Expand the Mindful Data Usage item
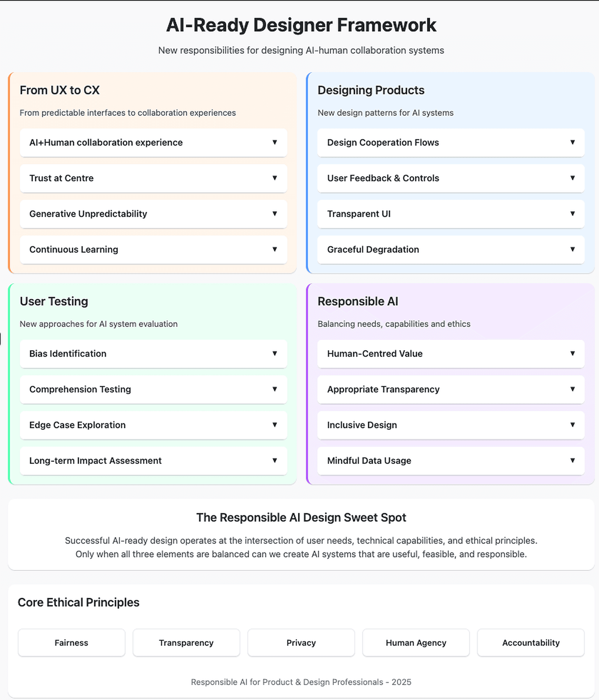The image size is (599, 700). tap(451, 460)
